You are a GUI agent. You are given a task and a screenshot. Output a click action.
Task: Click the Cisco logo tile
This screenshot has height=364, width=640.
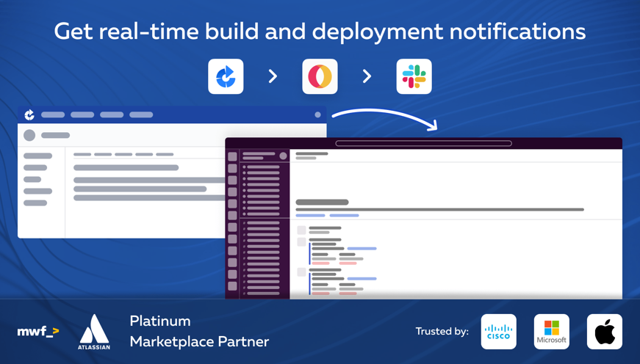click(498, 332)
